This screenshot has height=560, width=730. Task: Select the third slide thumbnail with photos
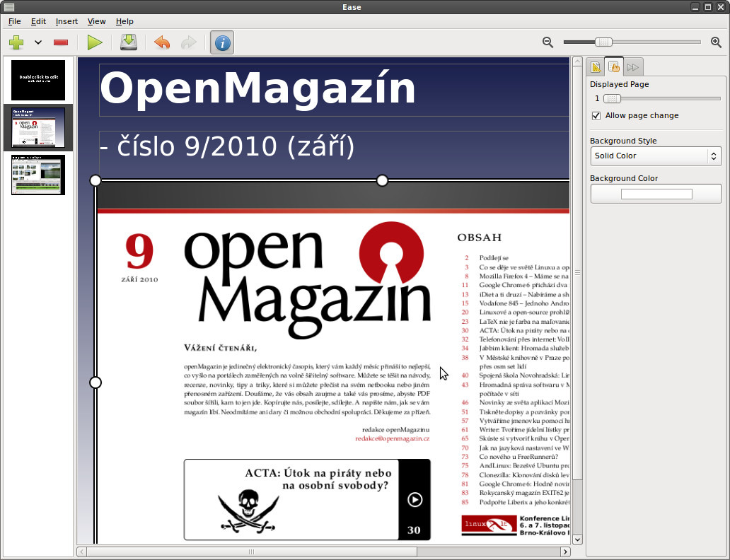point(38,175)
